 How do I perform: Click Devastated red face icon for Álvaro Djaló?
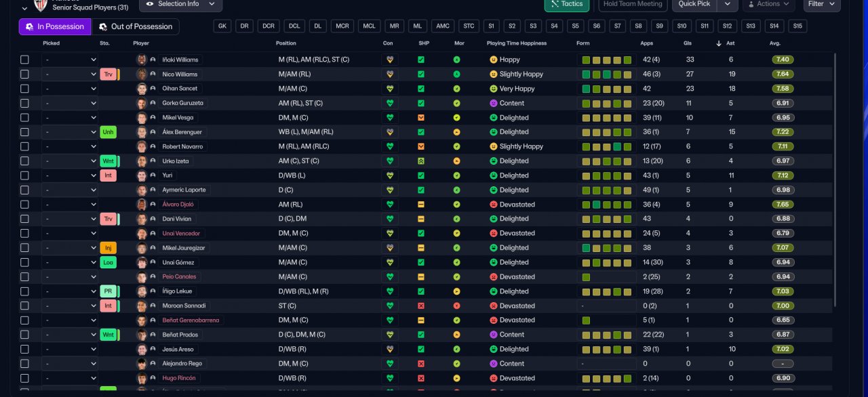(x=493, y=205)
